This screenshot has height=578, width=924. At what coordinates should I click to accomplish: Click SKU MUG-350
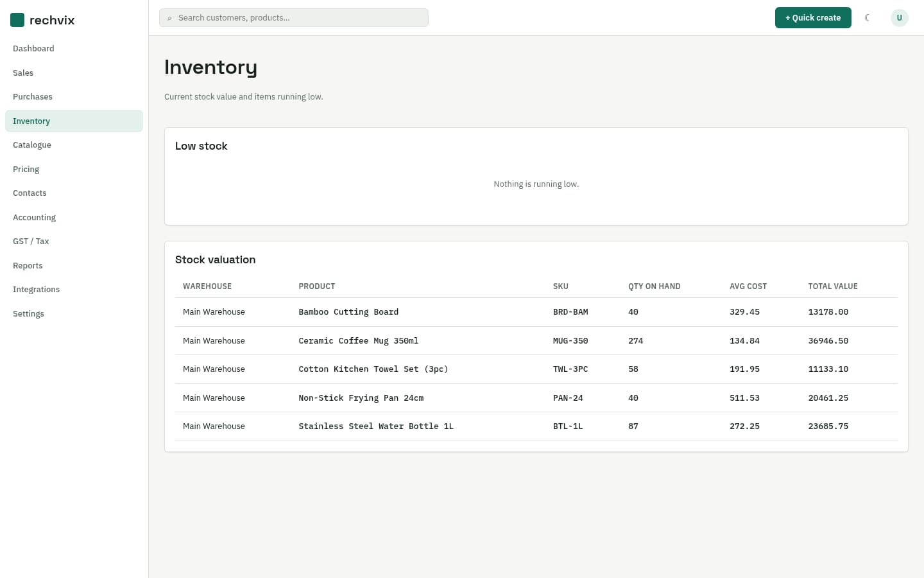click(570, 341)
